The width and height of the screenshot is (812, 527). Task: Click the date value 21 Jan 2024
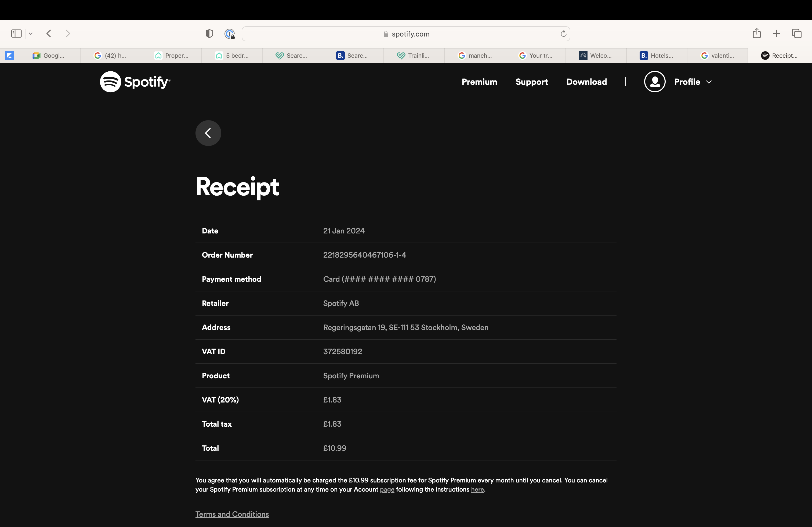coord(344,231)
